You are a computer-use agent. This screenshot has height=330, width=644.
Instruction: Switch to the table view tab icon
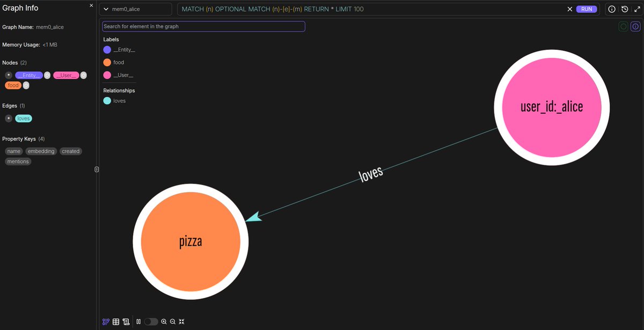tap(116, 321)
